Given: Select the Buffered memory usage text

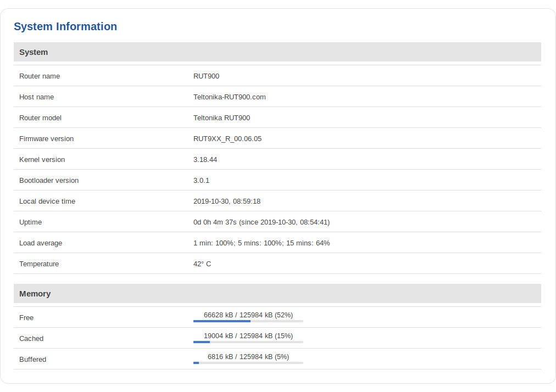Looking at the screenshot, I should (248, 356).
